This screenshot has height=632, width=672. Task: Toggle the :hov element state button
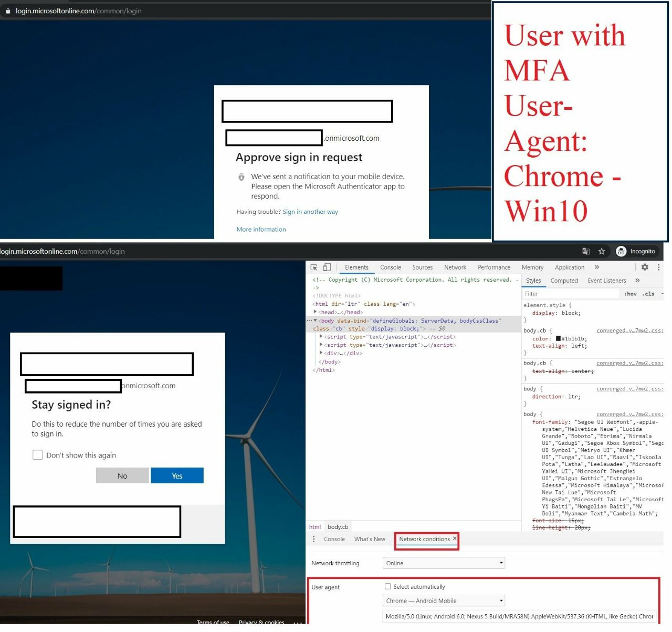click(631, 294)
